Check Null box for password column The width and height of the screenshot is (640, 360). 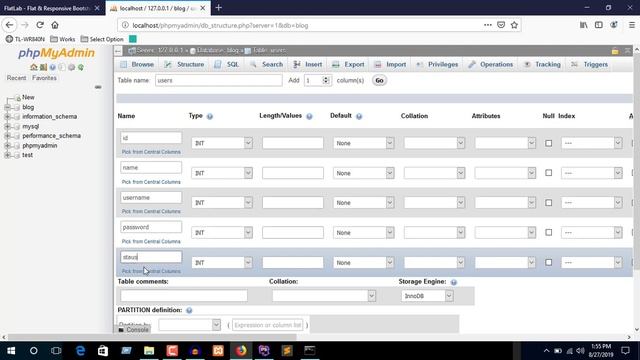click(x=549, y=233)
